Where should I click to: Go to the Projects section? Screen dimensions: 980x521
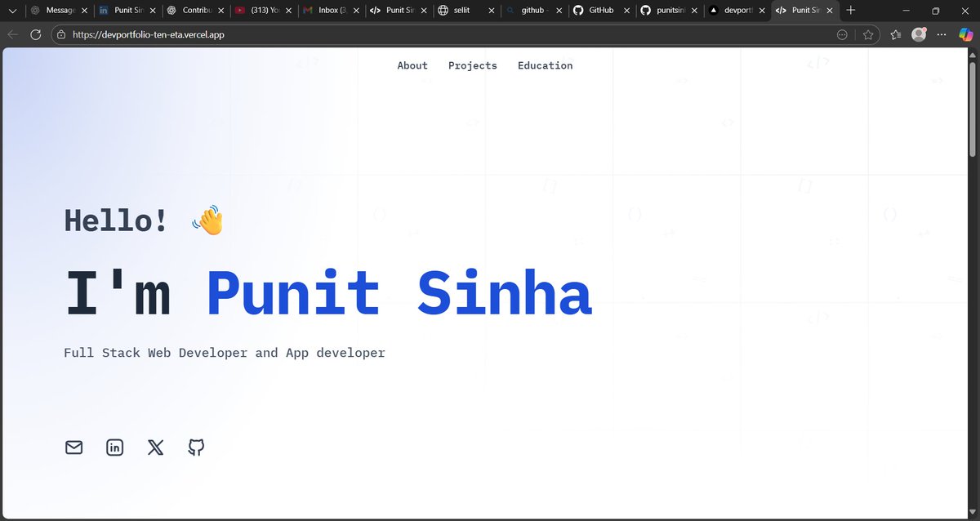473,65
